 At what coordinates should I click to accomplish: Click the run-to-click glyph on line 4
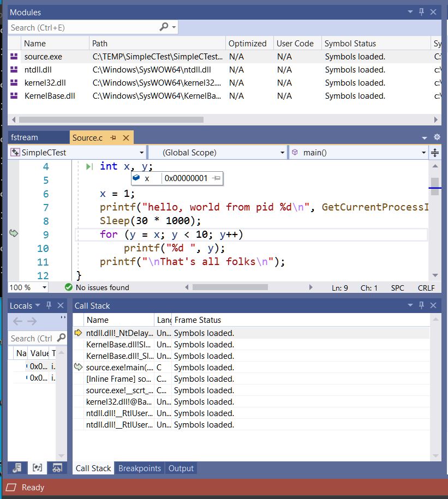89,166
